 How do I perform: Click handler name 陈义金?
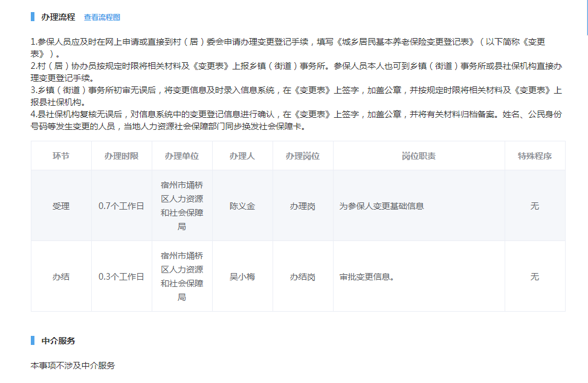click(x=242, y=206)
